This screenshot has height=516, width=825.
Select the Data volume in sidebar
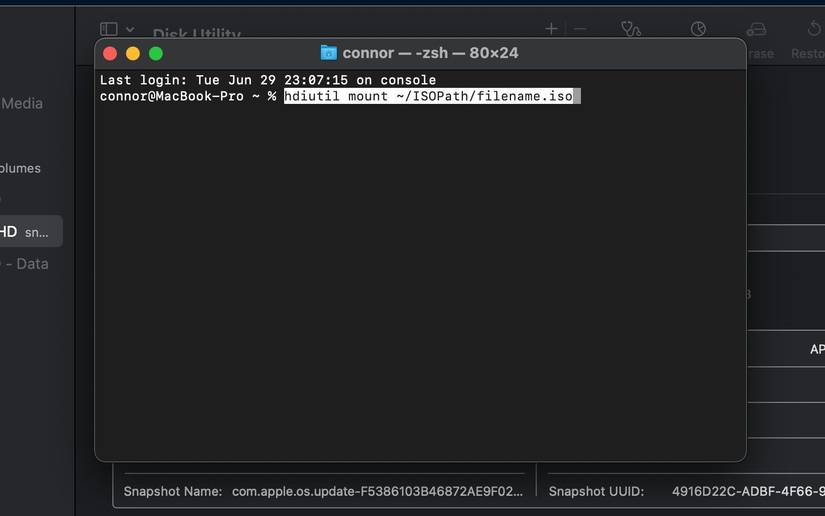coord(28,264)
